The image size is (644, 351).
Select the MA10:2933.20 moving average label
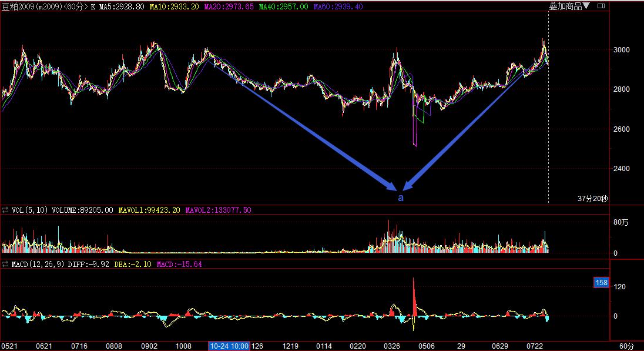[x=174, y=6]
